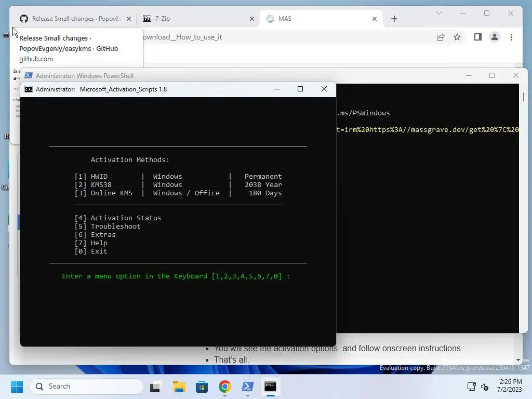Open Task View from the taskbar

tap(156, 387)
